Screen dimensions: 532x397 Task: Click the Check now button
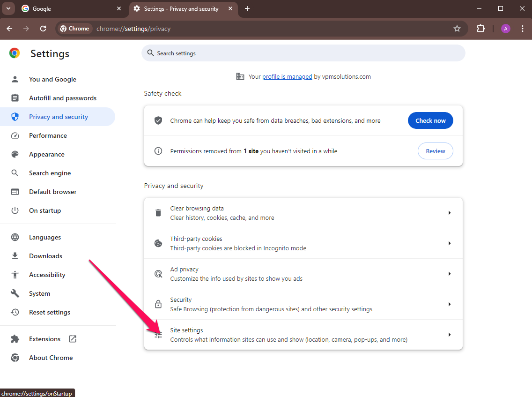pyautogui.click(x=430, y=120)
